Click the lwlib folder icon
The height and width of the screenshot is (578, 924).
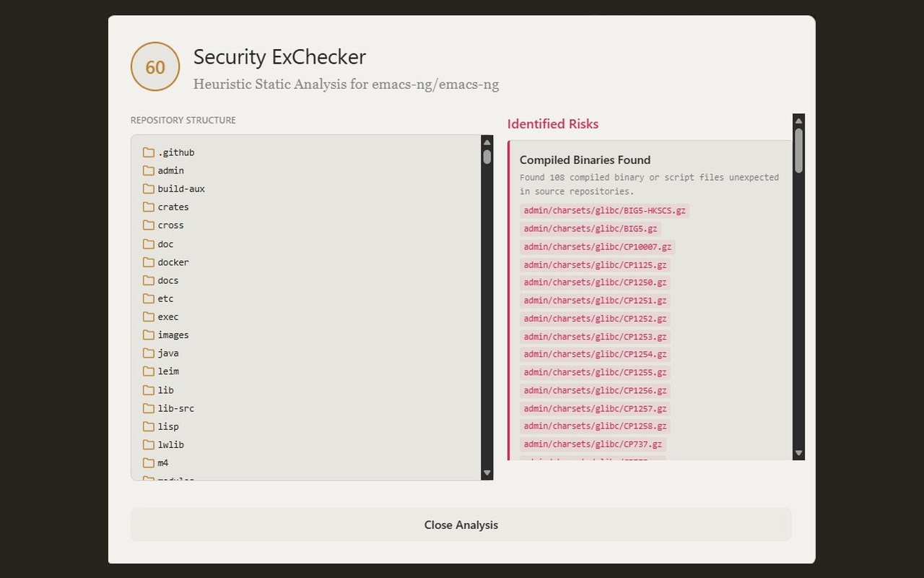tap(149, 444)
